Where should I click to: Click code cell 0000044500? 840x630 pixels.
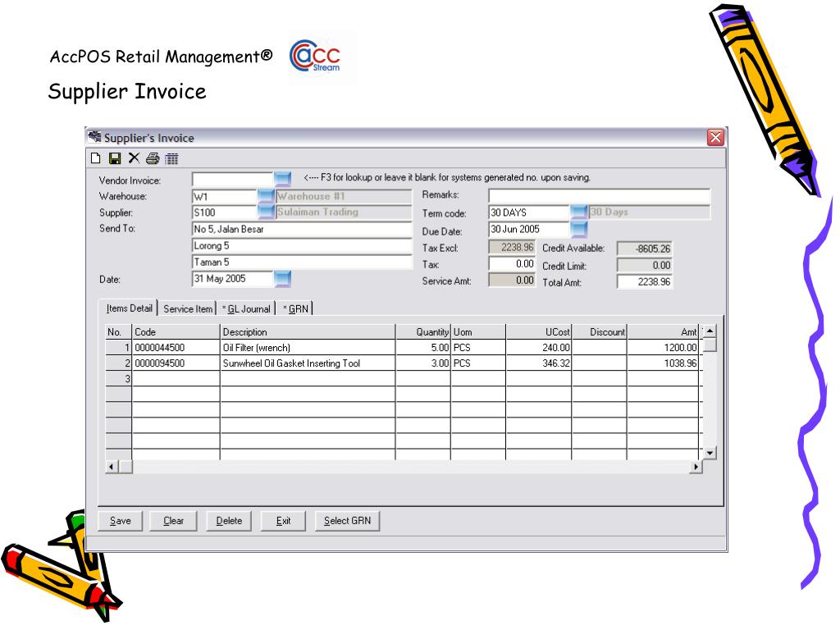176,347
